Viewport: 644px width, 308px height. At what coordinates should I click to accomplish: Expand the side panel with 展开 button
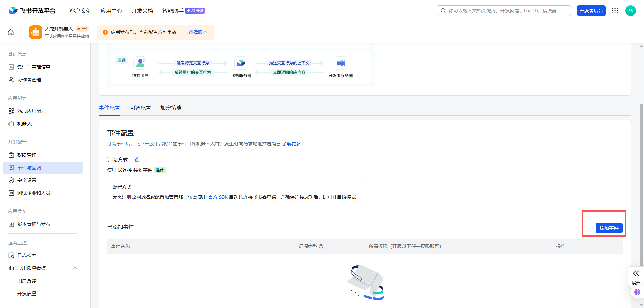click(x=636, y=277)
